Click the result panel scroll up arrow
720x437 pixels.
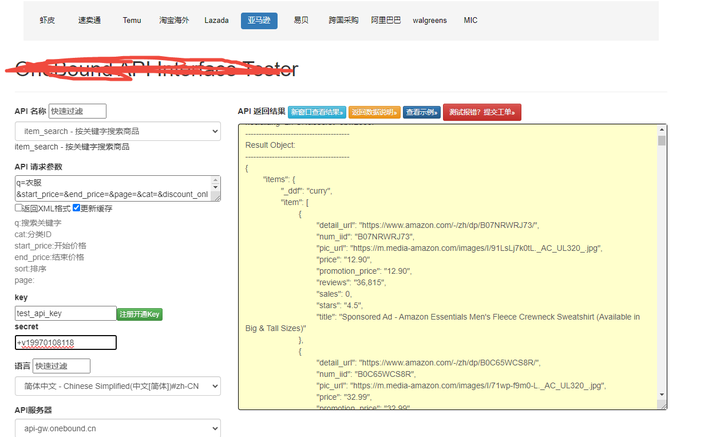pos(662,130)
